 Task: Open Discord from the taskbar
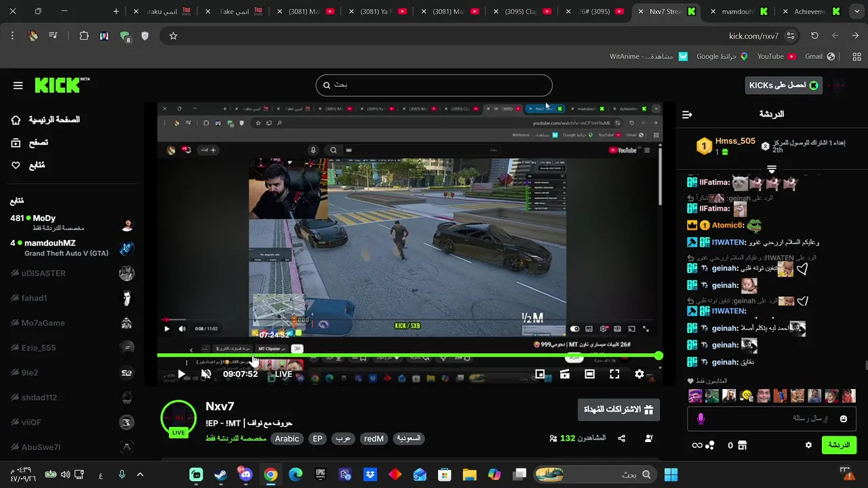pyautogui.click(x=245, y=474)
